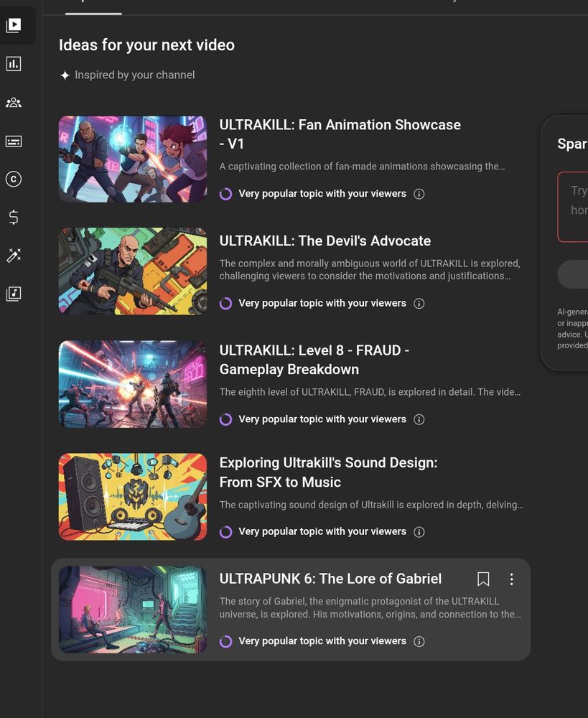588x718 pixels.
Task: Click the 'captivating sound design' description text
Action: [371, 505]
